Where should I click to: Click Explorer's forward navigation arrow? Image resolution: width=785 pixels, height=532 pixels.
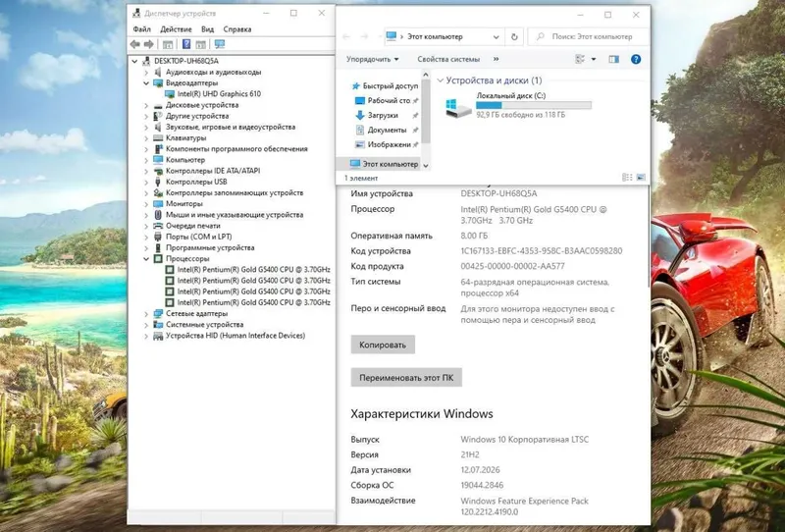click(364, 36)
